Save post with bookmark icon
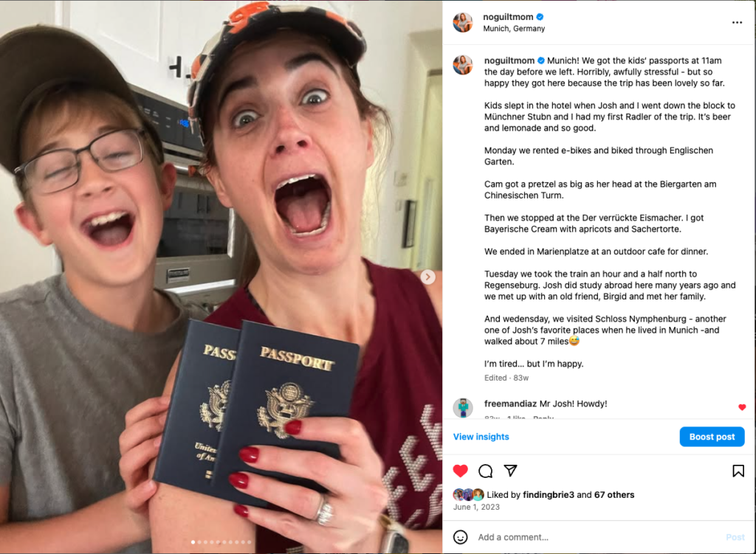 pos(738,471)
